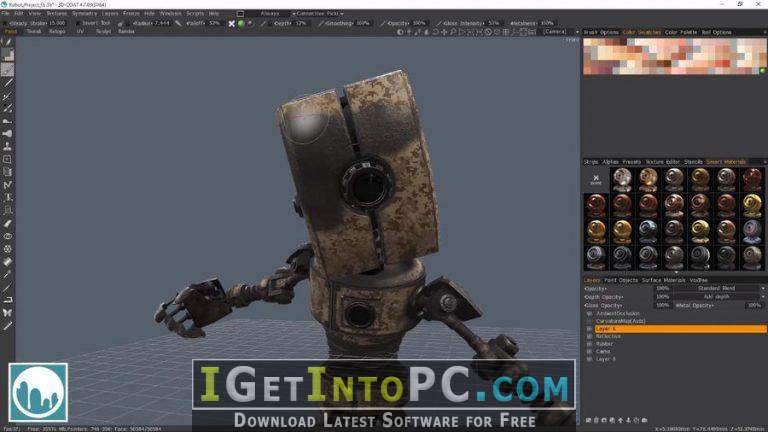Select the bright yellow gold material sphere

coord(752,205)
